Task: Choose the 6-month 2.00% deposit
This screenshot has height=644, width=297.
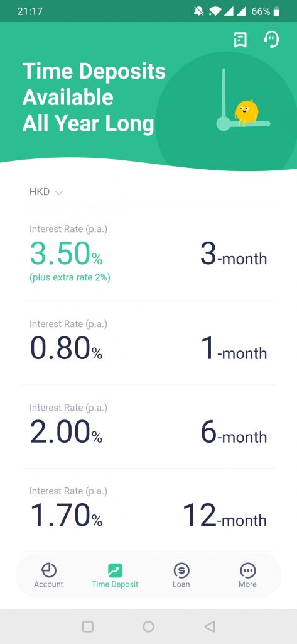Action: pos(148,426)
